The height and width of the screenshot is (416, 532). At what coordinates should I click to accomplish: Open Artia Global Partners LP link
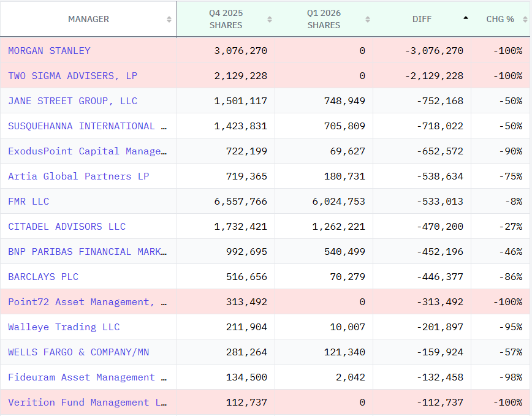click(x=78, y=176)
